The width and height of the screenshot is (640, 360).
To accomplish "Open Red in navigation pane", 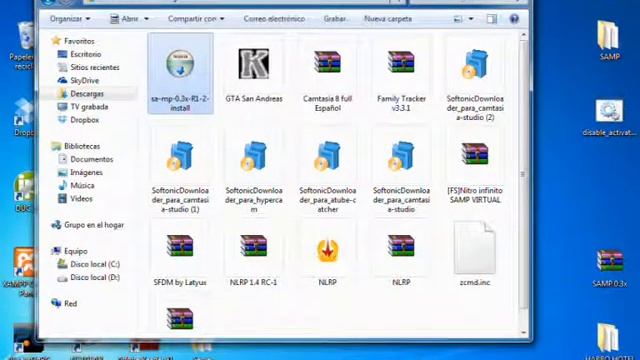I will 64,303.
